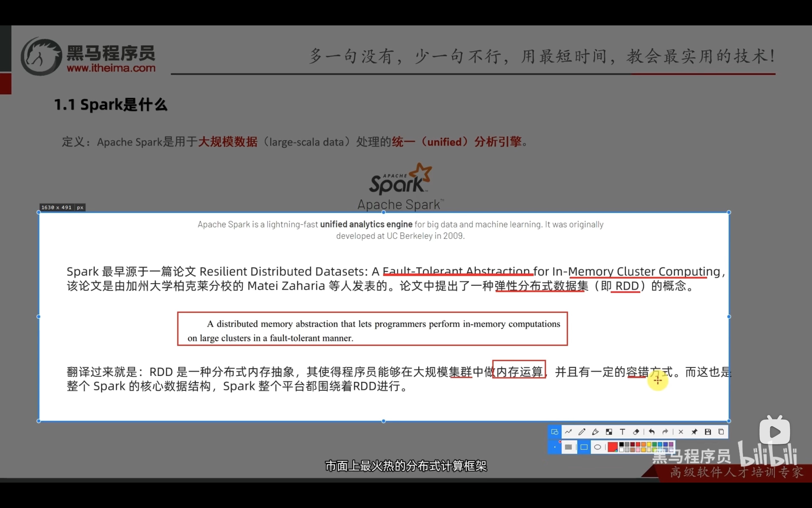
Task: Choose the thin dot line-width option
Action: point(555,447)
